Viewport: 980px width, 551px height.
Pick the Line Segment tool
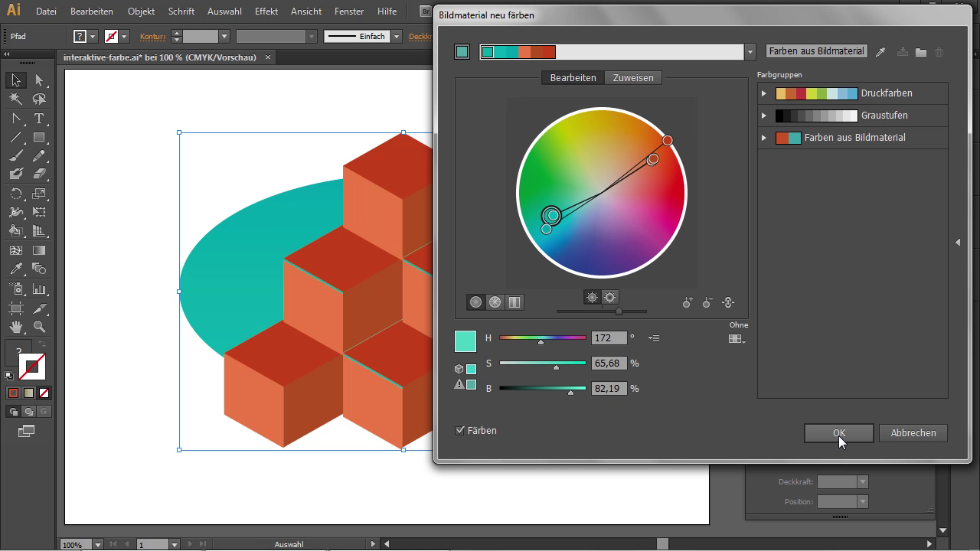click(16, 138)
